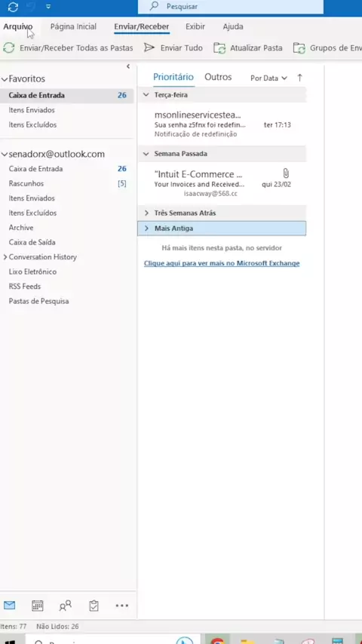This screenshot has width=362, height=644.
Task: Expand the Três Semanas Atrás group
Action: point(146,213)
